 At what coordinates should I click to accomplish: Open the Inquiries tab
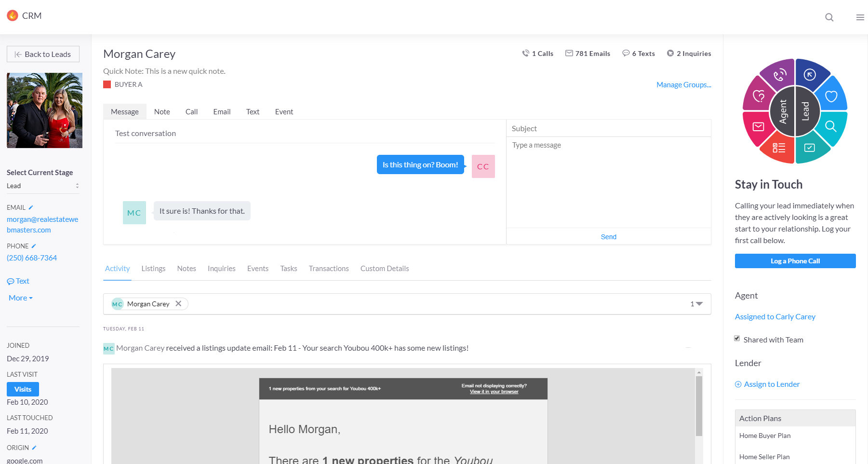point(222,269)
